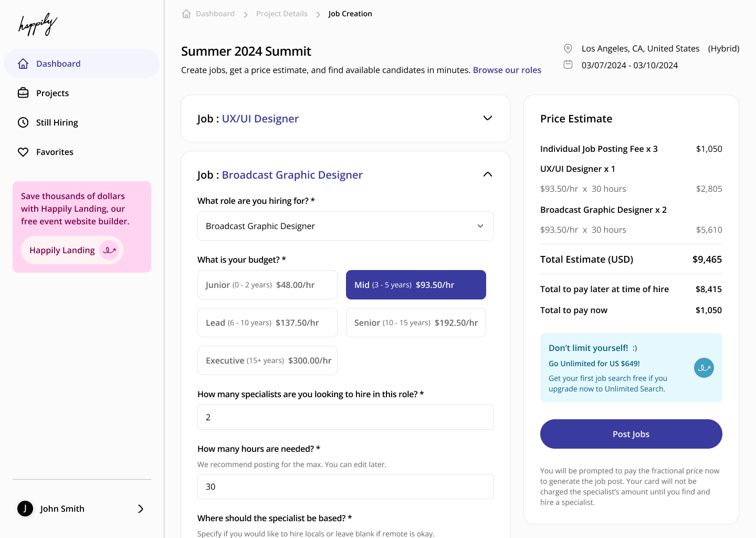This screenshot has width=756, height=538.
Task: Select the Junior $48.00/hr budget option
Action: pos(267,285)
